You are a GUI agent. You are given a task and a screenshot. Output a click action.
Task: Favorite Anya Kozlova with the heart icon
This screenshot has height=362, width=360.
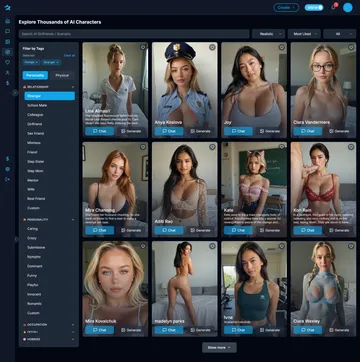(x=212, y=47)
